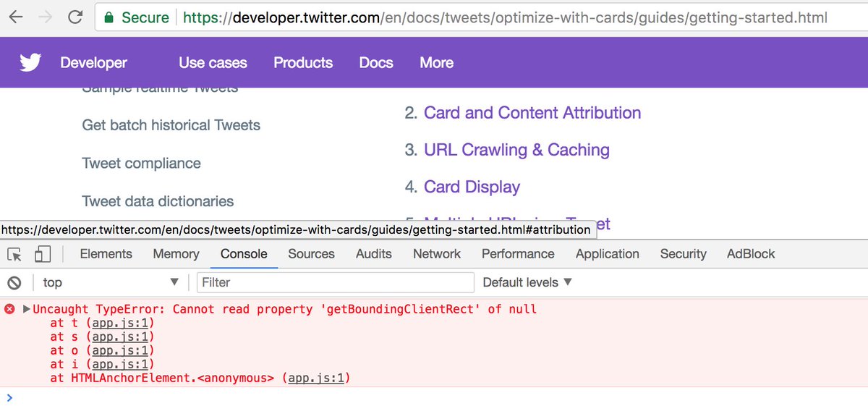The height and width of the screenshot is (419, 868).
Task: Follow the Card and Content Attribution link
Action: click(x=532, y=113)
